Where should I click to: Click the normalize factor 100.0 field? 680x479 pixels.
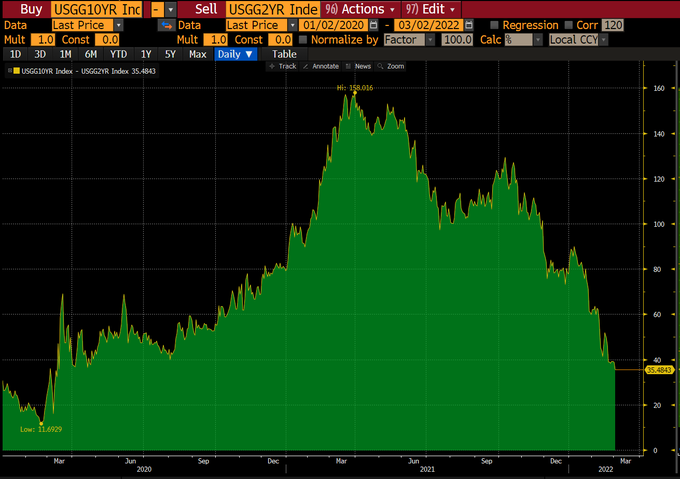tap(457, 40)
